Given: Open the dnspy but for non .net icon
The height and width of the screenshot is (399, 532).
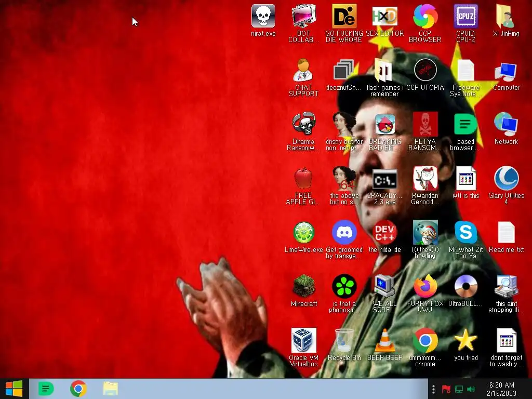Looking at the screenshot, I should tap(344, 124).
